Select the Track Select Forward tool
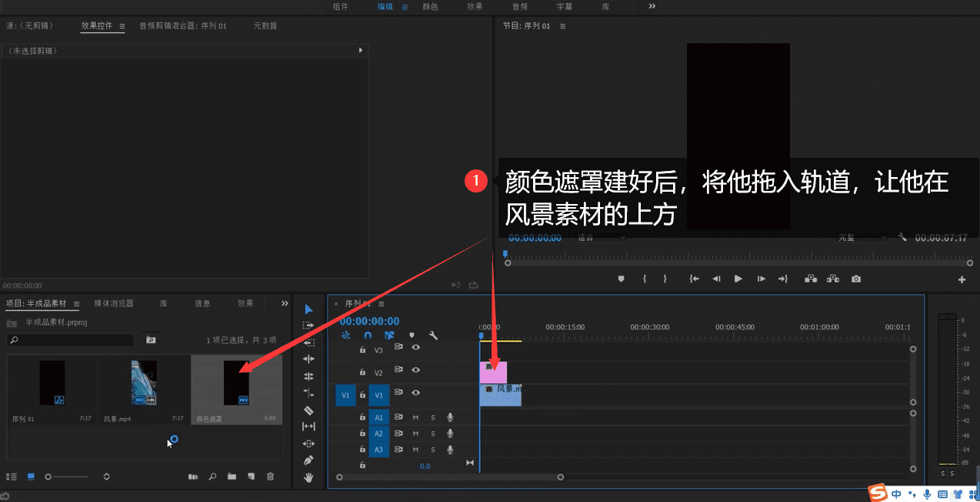 point(308,326)
